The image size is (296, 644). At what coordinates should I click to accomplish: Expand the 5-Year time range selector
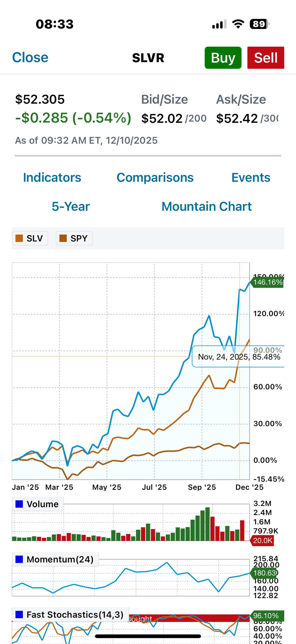[x=71, y=207]
